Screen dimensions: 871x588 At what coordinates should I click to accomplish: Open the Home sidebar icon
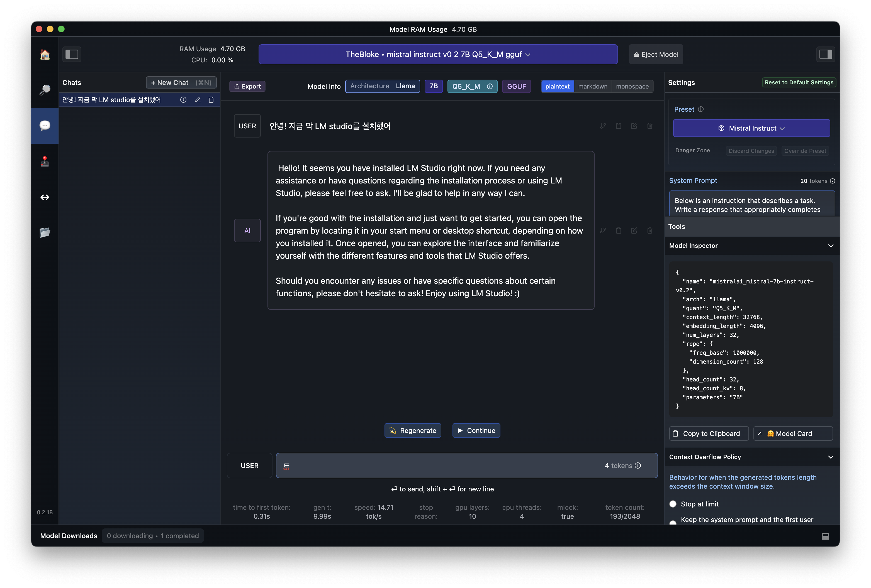[x=45, y=55]
